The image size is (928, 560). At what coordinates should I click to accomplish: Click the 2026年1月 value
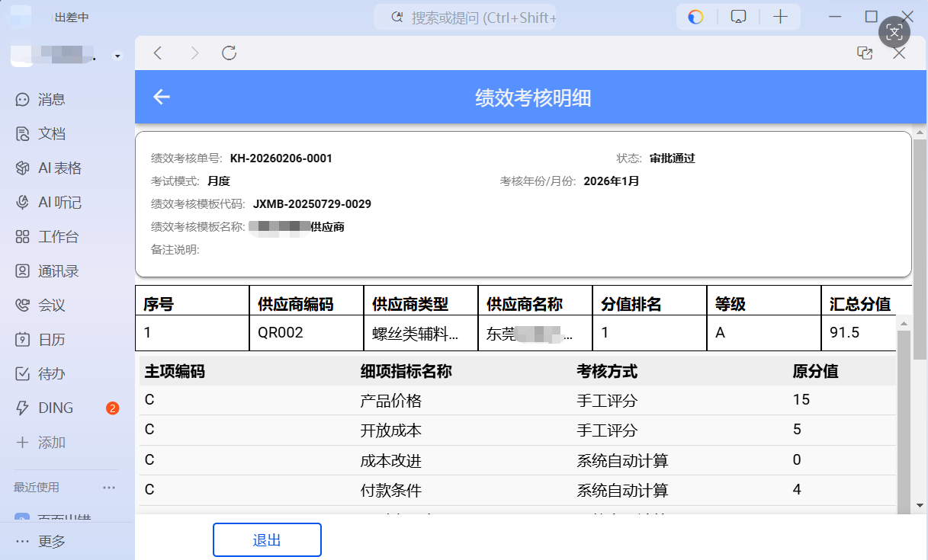[x=612, y=181]
